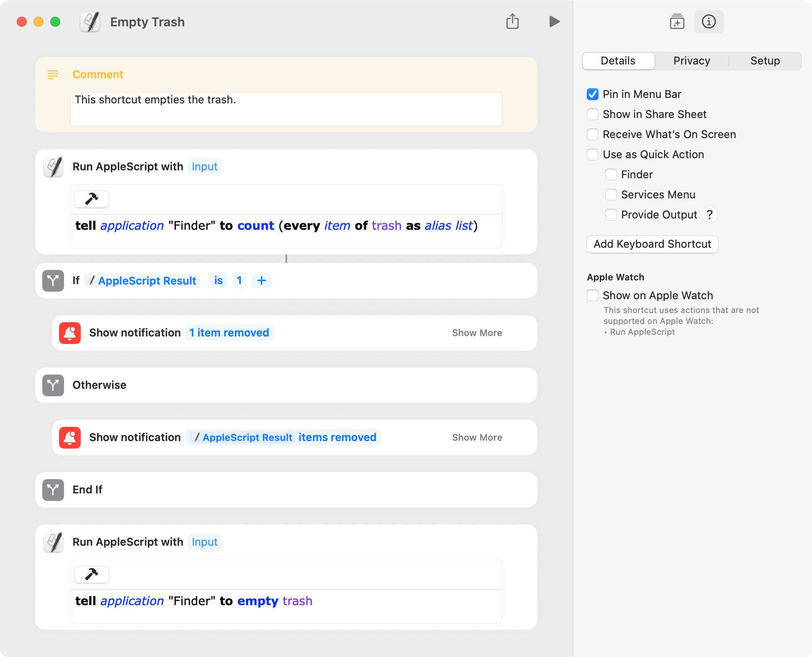The width and height of the screenshot is (812, 657).
Task: Click the Apple Watch section heading
Action: [615, 277]
